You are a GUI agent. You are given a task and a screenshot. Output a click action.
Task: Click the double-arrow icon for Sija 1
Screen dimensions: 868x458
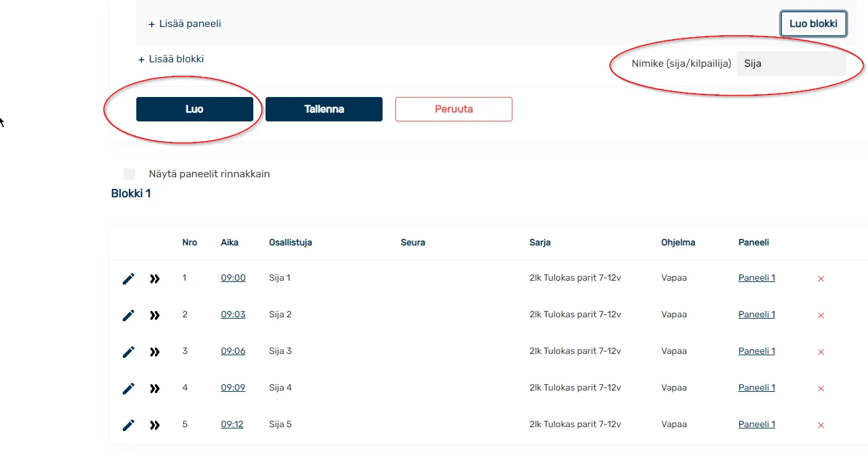tap(155, 279)
